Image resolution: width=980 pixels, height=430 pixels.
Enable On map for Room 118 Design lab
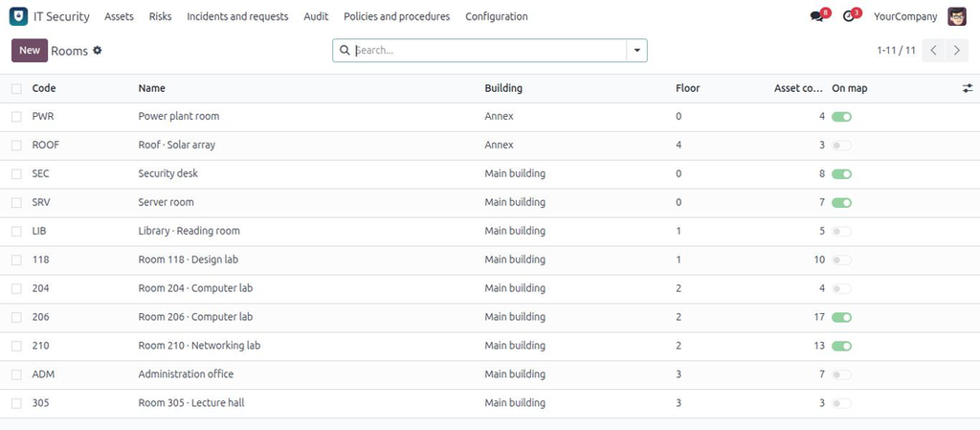click(x=841, y=260)
